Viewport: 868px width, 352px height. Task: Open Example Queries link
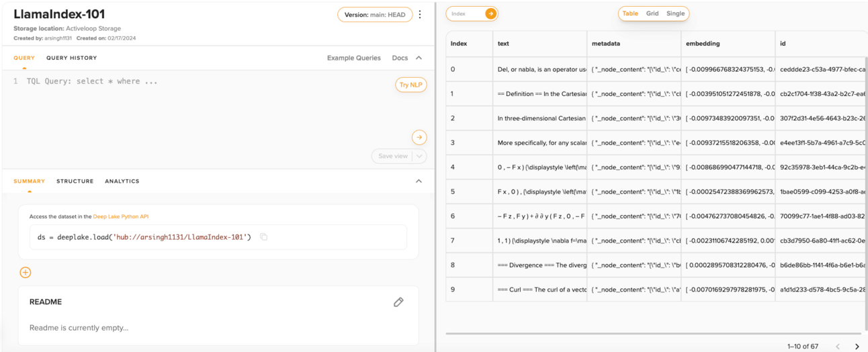354,58
